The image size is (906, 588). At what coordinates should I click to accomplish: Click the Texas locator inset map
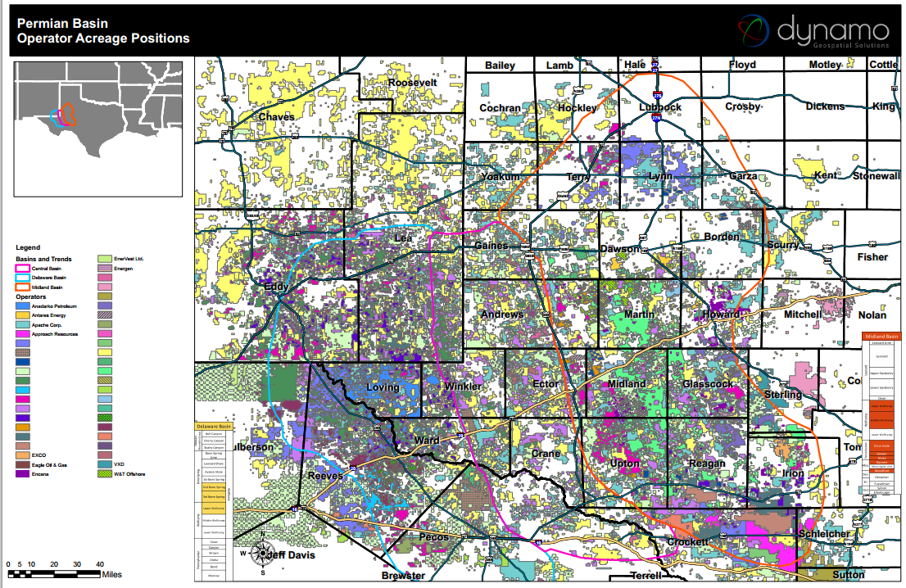pos(98,129)
